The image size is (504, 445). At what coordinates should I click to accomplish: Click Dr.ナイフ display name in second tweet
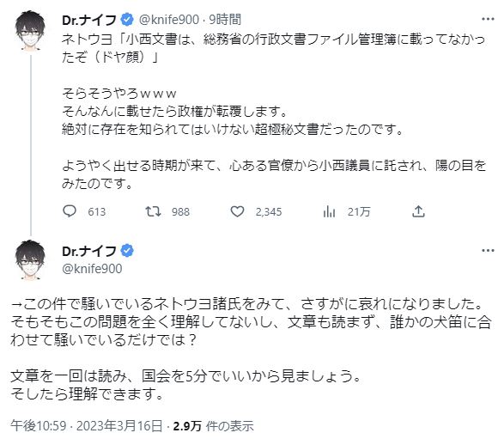pyautogui.click(x=89, y=251)
